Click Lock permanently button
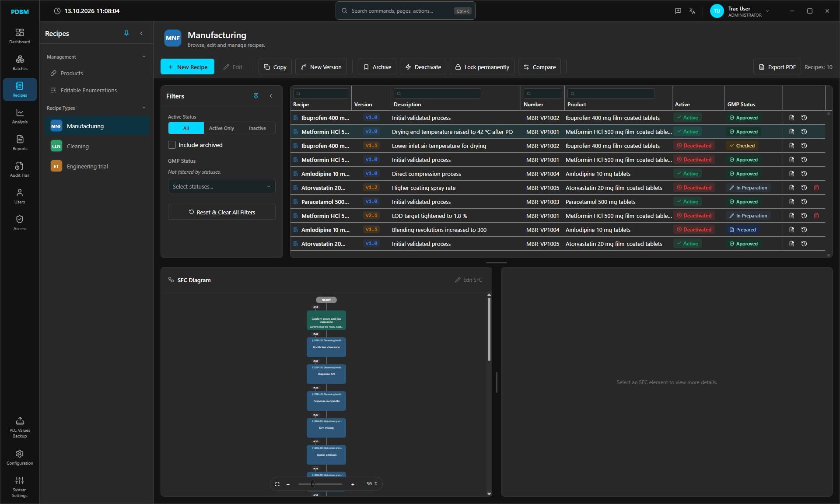Screen dimensions: 840x504 click(482, 67)
